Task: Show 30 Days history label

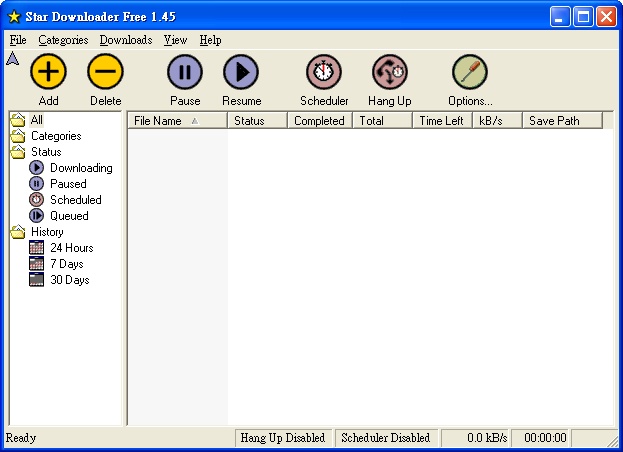Action: pyautogui.click(x=70, y=280)
